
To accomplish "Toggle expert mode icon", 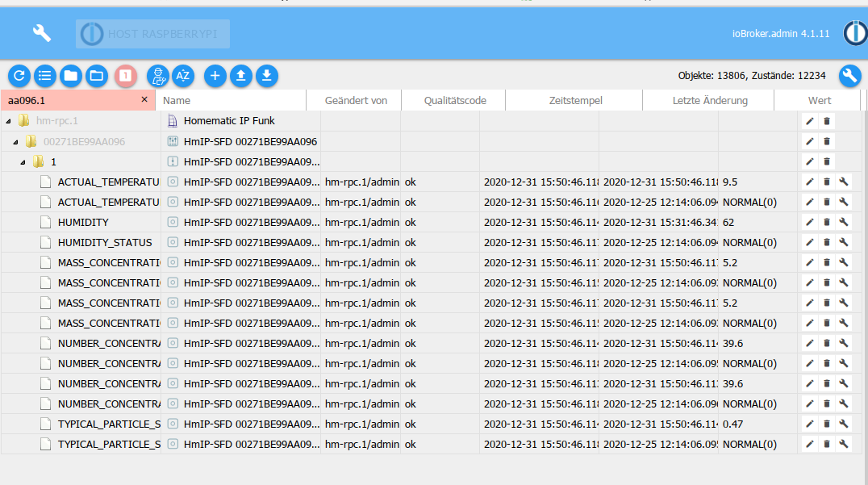I will [158, 76].
